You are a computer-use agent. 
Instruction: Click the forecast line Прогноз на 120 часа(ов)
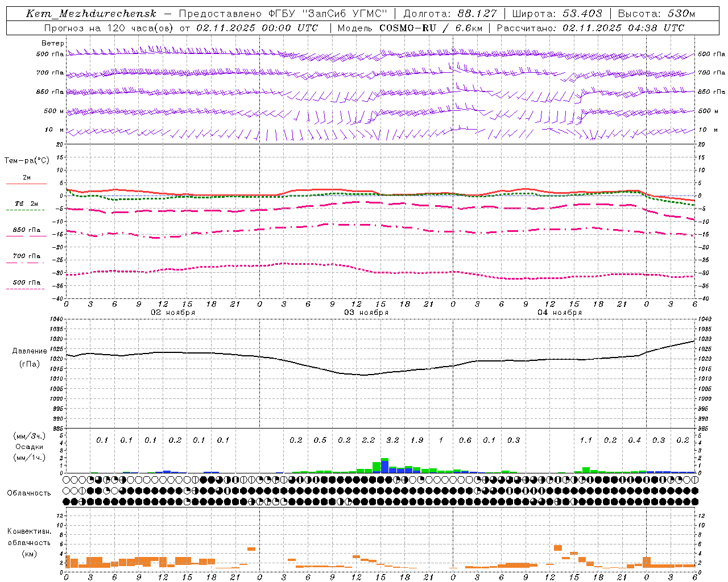109,28
